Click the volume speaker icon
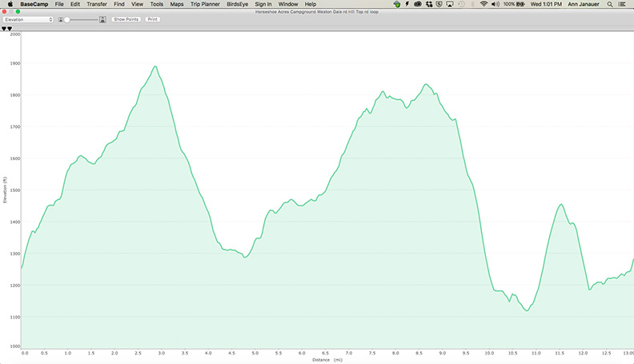Image resolution: width=634 pixels, height=364 pixels. (496, 4)
